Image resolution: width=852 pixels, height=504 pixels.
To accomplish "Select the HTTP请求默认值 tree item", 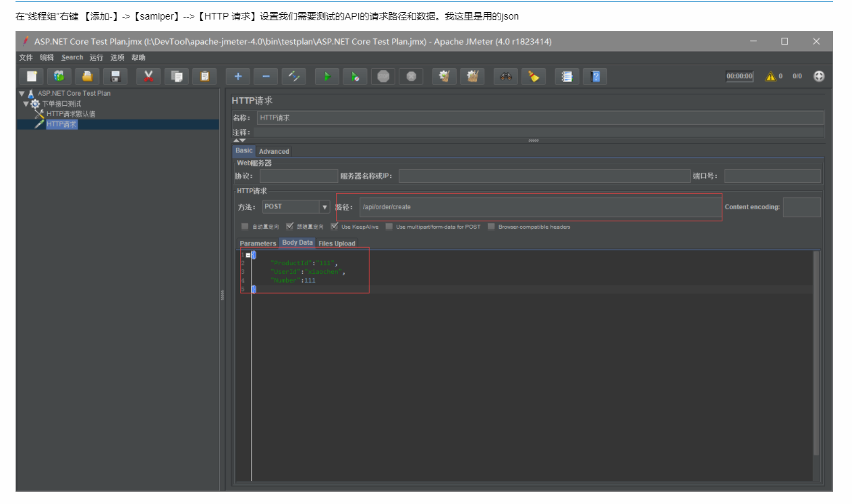I will click(x=71, y=114).
